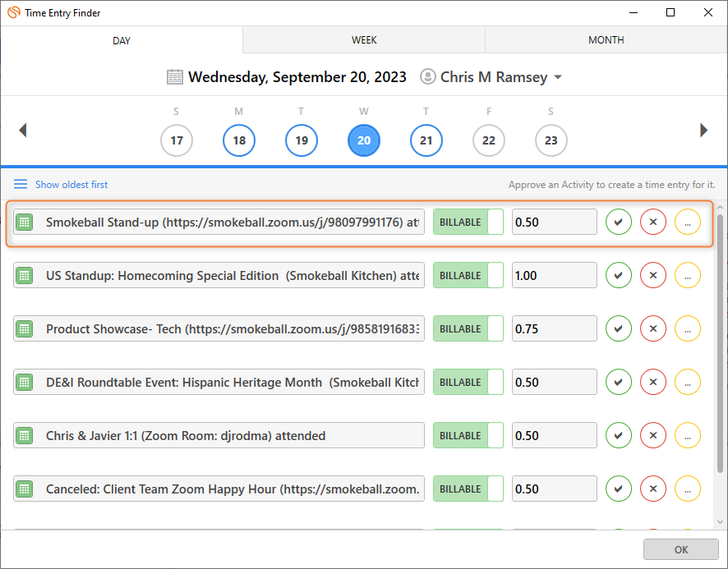Toggle BILLABLE for Canceled Client Team Happy Hour
Image resolution: width=728 pixels, height=569 pixels.
pos(468,489)
